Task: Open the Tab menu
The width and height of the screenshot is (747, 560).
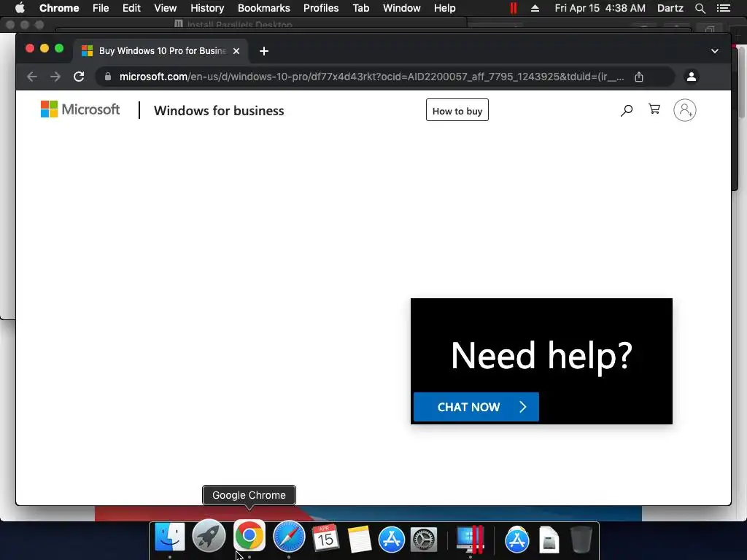Action: [360, 8]
